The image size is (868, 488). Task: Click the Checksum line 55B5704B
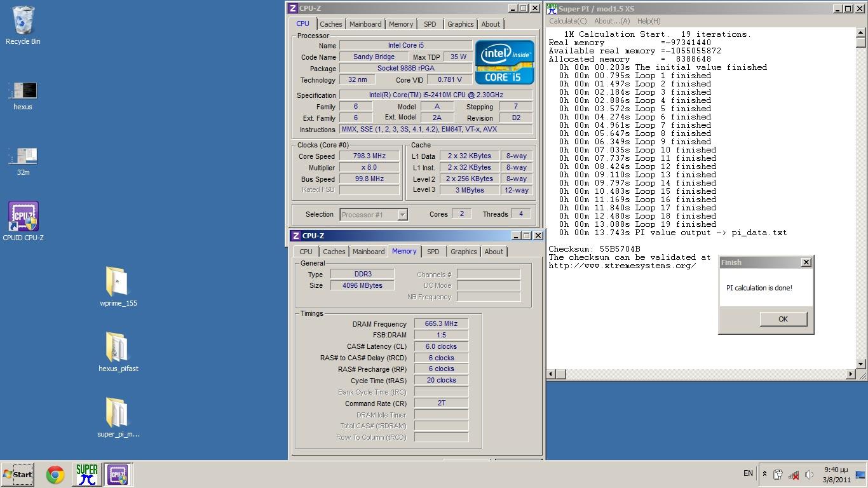[594, 249]
